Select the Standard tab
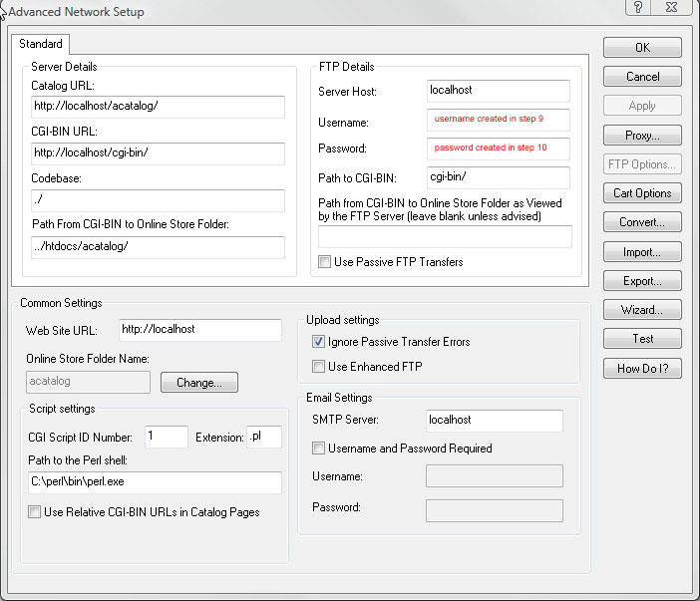The image size is (700, 601). point(41,44)
